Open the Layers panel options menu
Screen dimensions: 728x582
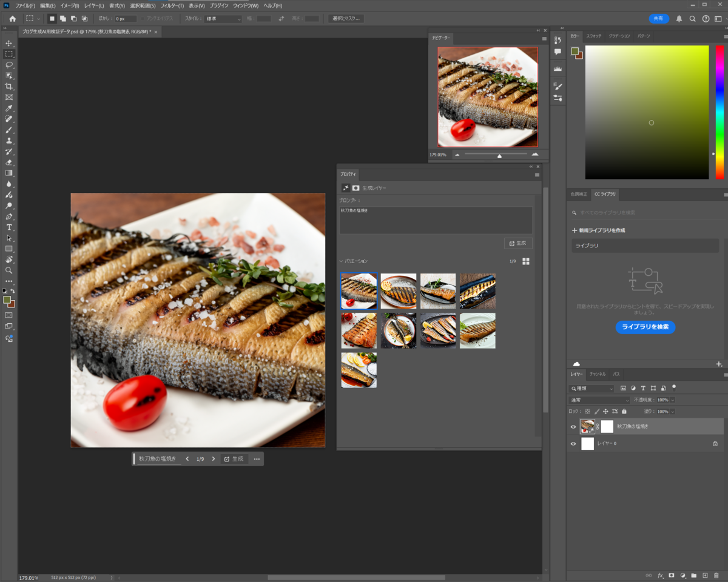tap(726, 375)
